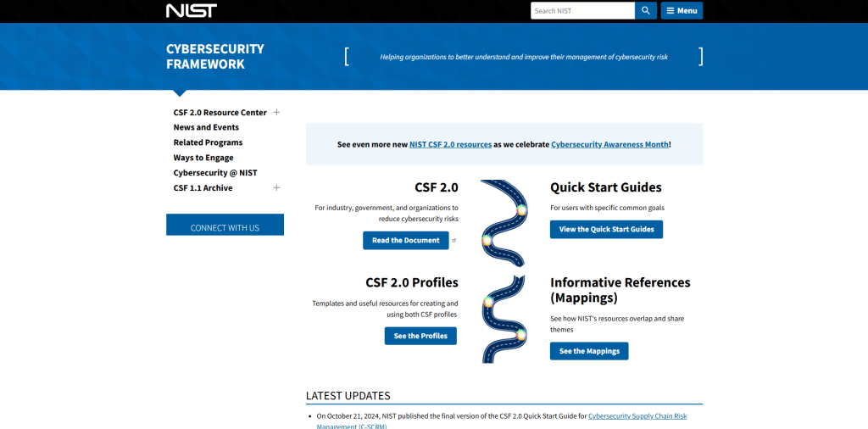
Task: Open CSF 1.1 Archive link
Action: [203, 187]
